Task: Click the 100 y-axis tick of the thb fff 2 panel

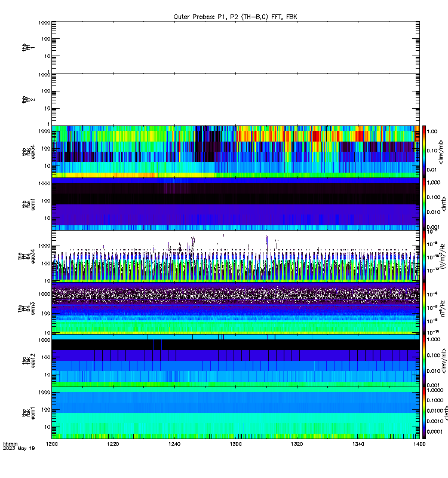Action: (46, 91)
